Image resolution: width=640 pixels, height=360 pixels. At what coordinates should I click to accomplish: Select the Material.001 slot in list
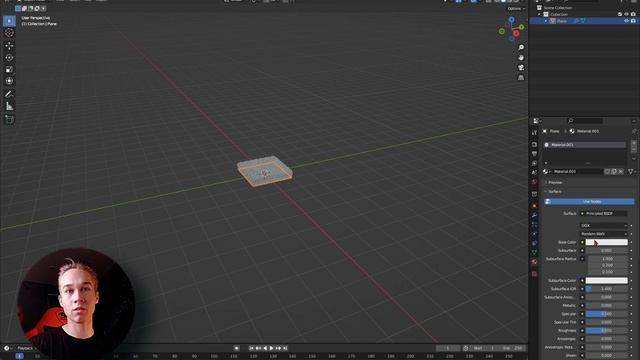584,145
